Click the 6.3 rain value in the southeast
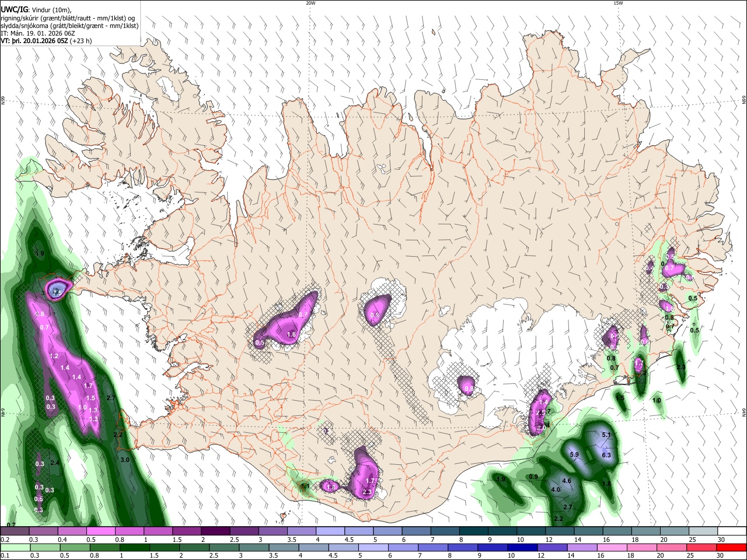Image resolution: width=747 pixels, height=560 pixels. click(606, 455)
